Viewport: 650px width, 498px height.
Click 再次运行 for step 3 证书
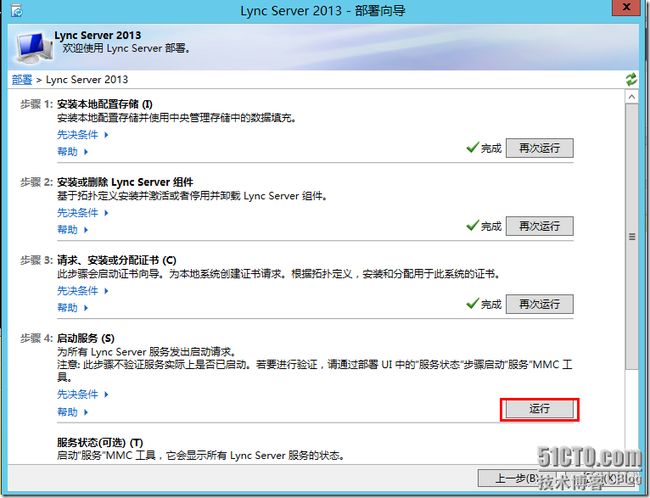coord(539,304)
